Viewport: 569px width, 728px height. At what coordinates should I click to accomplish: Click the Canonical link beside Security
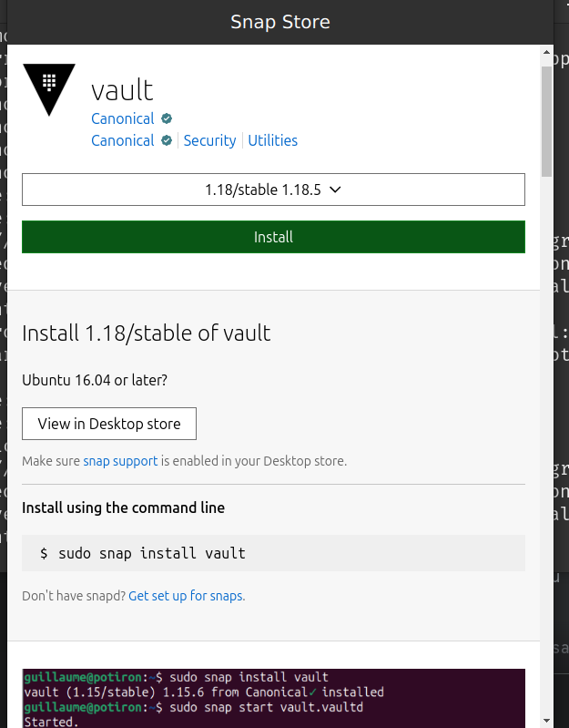pos(123,140)
